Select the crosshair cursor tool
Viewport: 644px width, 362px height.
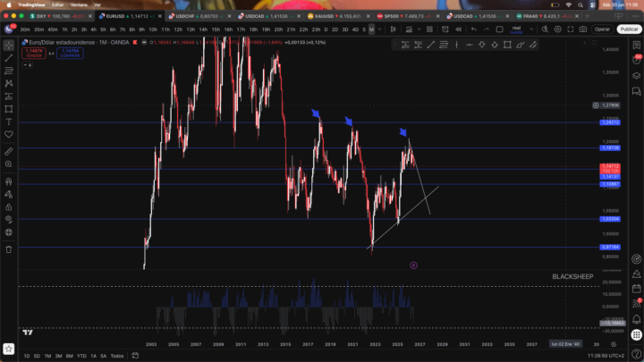tap(9, 46)
